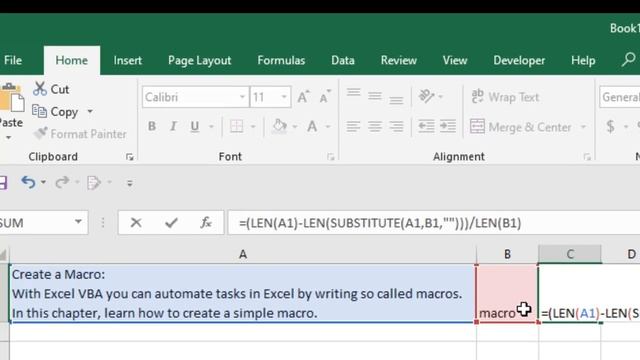Expand the Name Box function dropdown
The width and height of the screenshot is (640, 360).
(78, 222)
